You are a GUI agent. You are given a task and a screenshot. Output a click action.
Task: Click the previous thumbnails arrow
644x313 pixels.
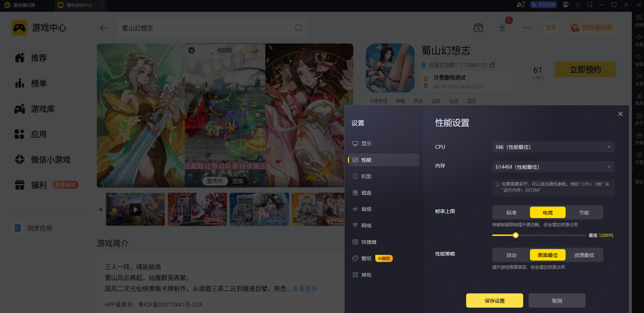click(x=101, y=209)
